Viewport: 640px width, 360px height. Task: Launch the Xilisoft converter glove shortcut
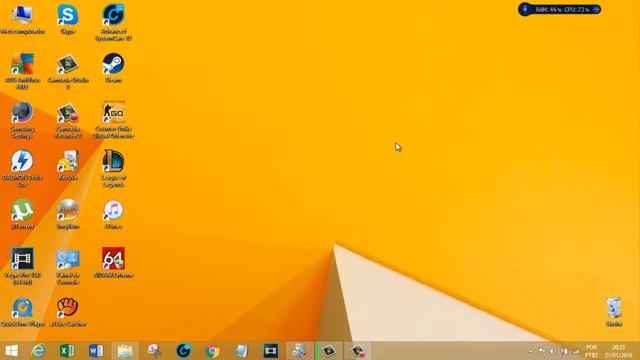tap(68, 312)
